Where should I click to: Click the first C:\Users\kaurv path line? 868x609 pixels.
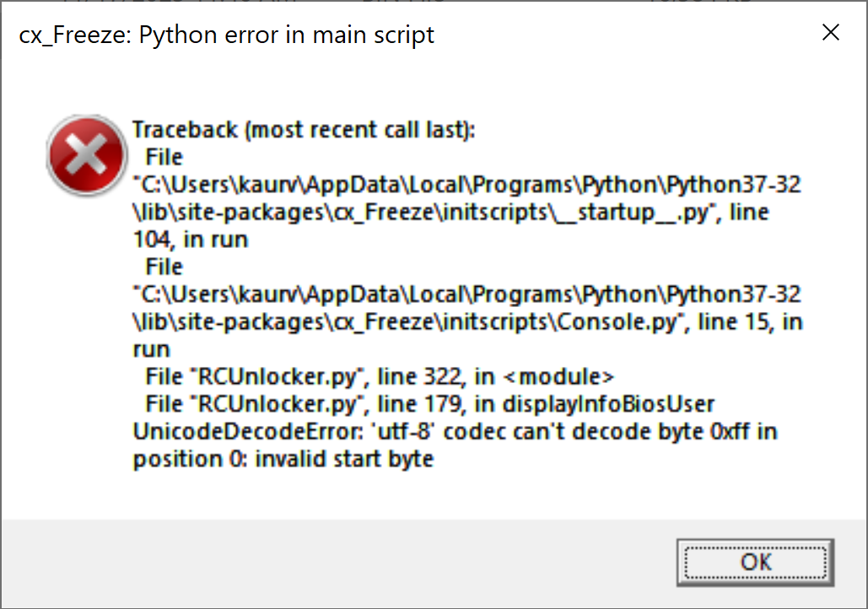click(466, 185)
